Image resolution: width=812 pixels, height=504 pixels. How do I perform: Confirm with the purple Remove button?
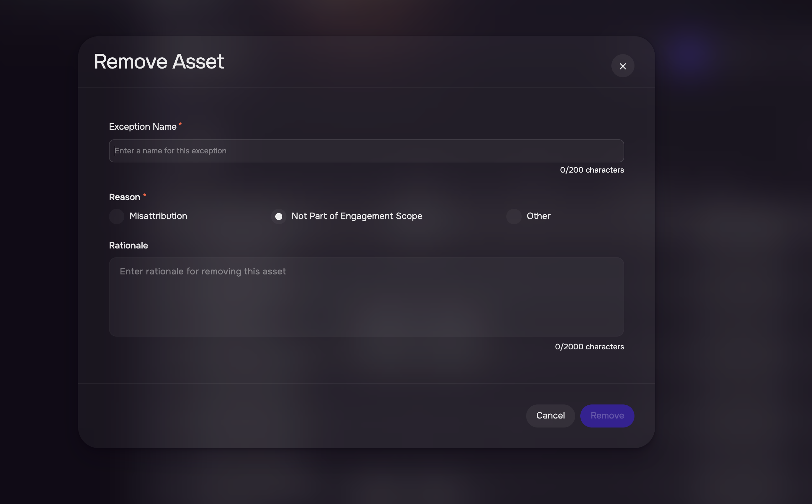607,416
